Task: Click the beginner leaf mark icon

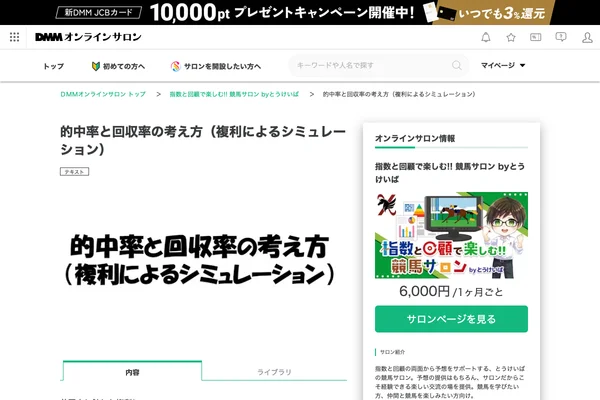Action: [x=96, y=66]
